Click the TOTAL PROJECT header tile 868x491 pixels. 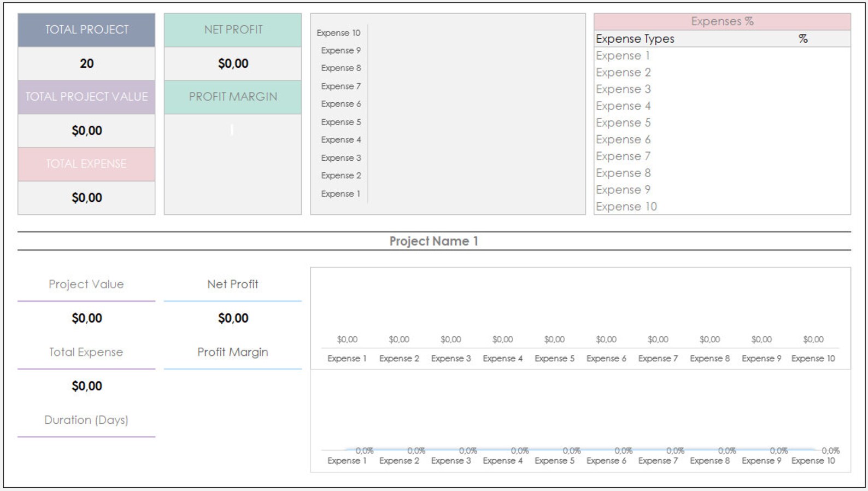point(86,30)
